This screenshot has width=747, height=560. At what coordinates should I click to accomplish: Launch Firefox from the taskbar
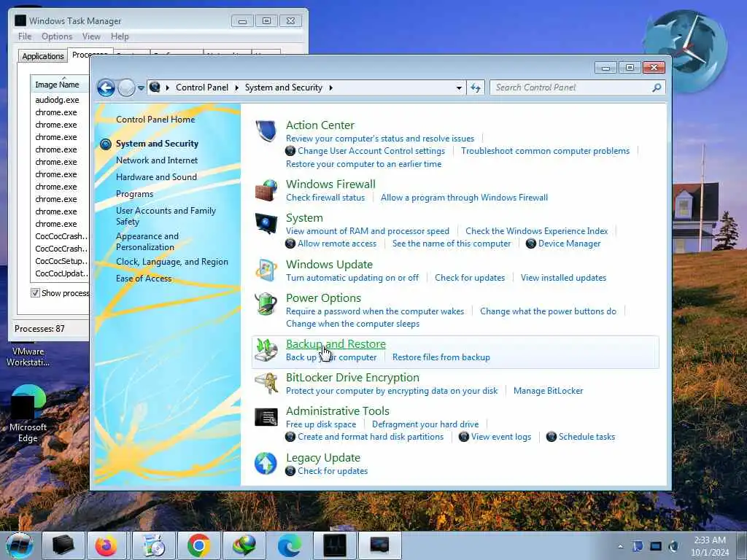[x=106, y=545]
